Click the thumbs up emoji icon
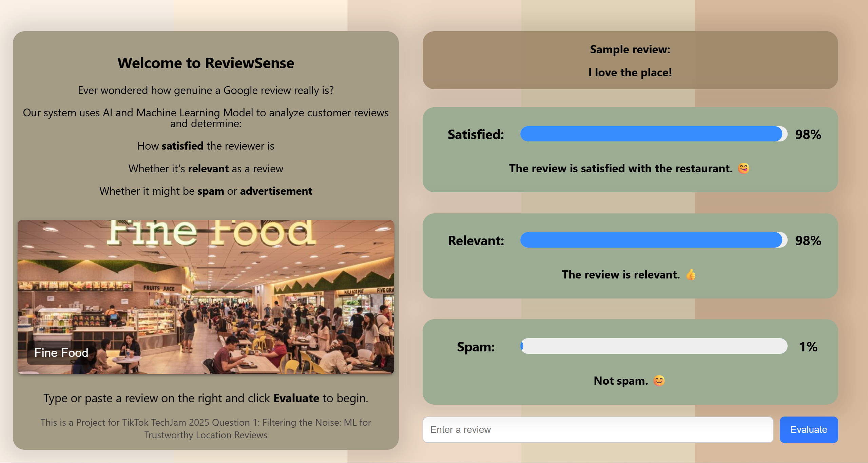 [x=691, y=274]
